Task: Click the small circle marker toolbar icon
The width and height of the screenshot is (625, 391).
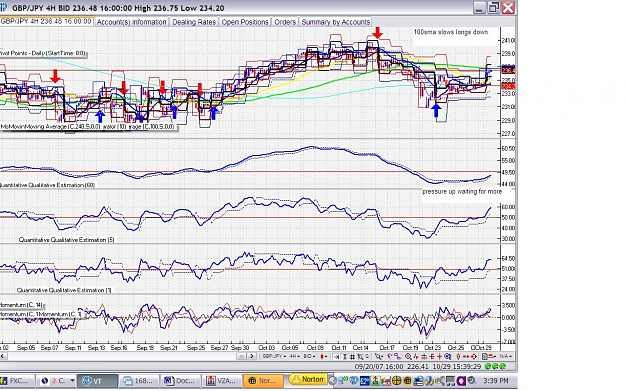Action: pos(367,356)
